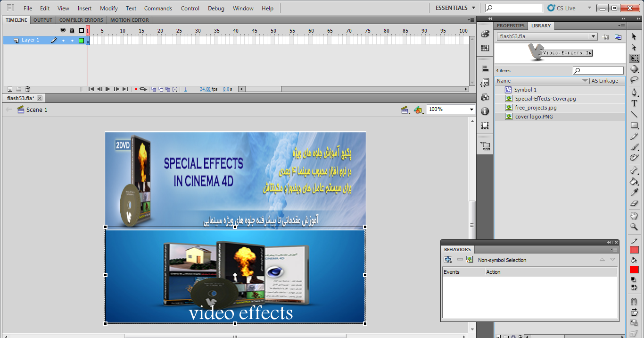Switch to the PROPERTIES tab
This screenshot has height=338, width=644.
pyautogui.click(x=511, y=25)
